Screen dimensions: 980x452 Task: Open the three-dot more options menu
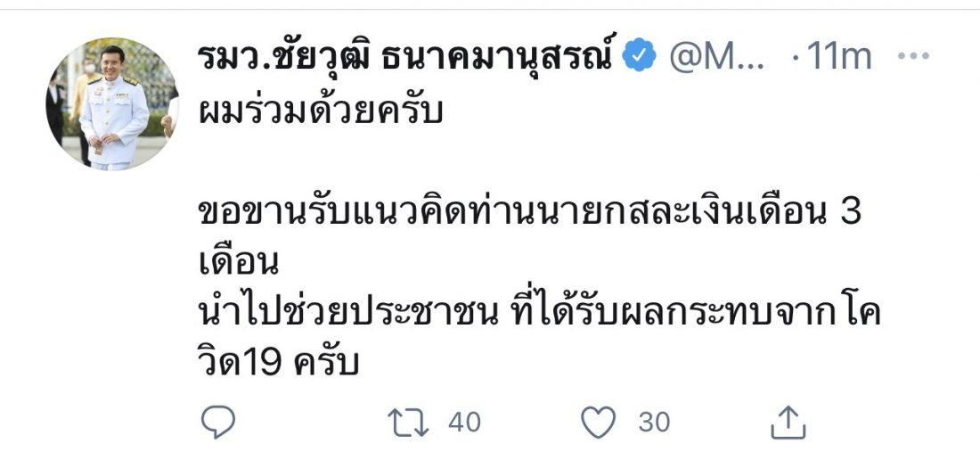913,56
